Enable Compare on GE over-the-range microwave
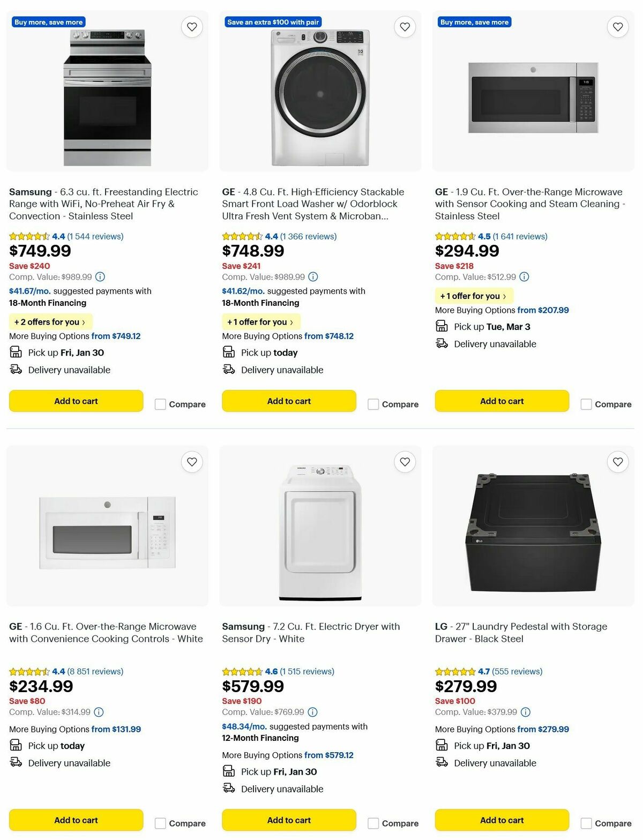 (x=586, y=404)
